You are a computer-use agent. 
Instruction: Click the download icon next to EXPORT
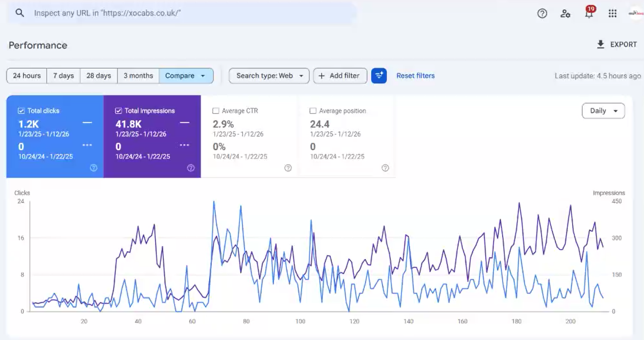click(x=600, y=44)
